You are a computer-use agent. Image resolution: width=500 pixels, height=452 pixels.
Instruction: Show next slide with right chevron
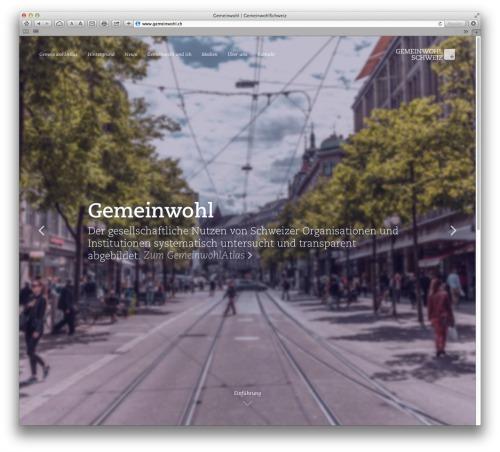(453, 231)
